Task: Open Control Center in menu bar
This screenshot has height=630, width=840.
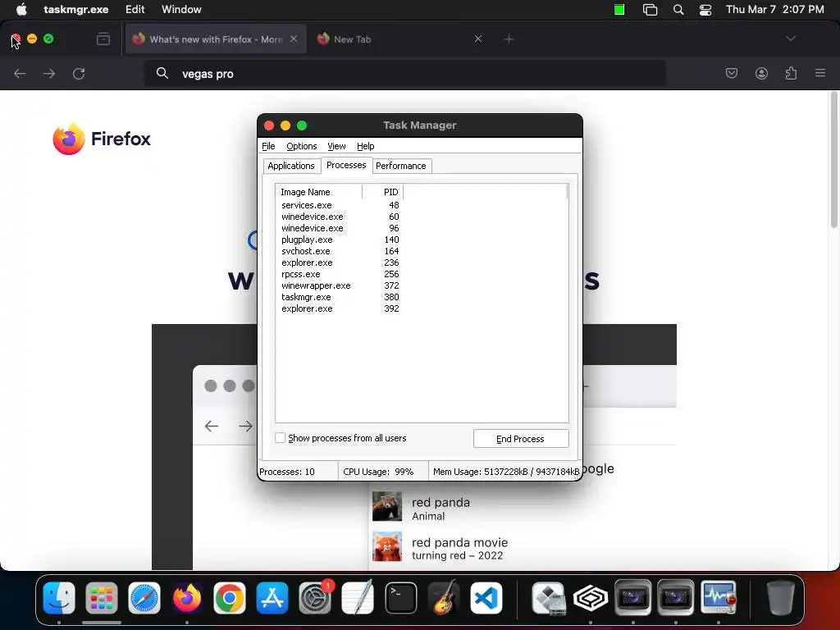Action: coord(705,10)
